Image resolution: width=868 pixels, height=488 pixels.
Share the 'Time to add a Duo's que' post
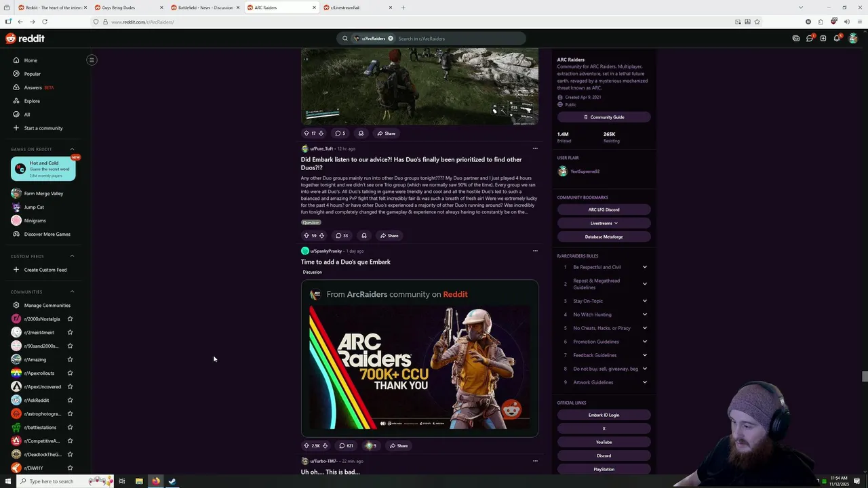398,445
